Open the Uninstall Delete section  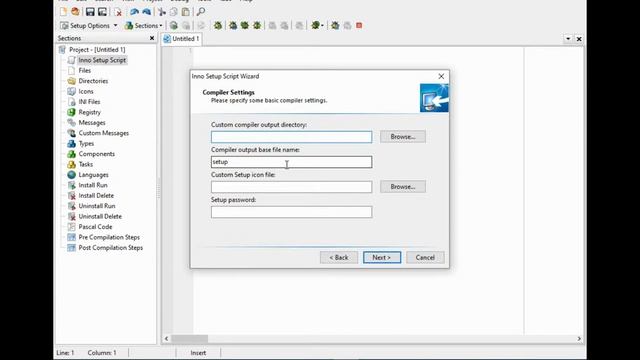[x=100, y=216]
